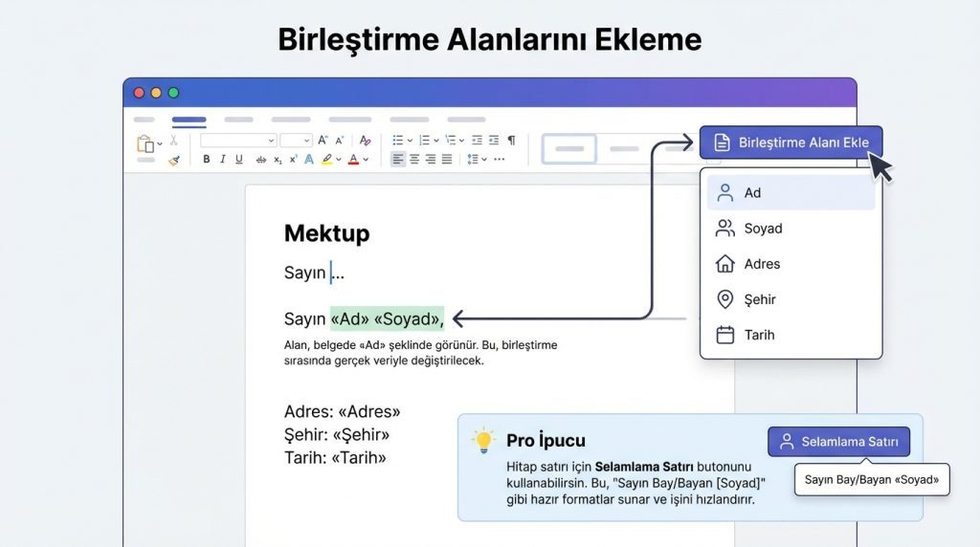Select the Format Painter brush icon
Image resolution: width=980 pixels, height=547 pixels.
(x=174, y=161)
